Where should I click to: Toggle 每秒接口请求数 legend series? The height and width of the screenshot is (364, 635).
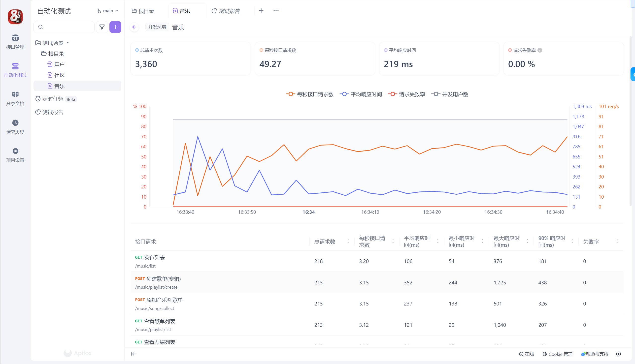(310, 94)
